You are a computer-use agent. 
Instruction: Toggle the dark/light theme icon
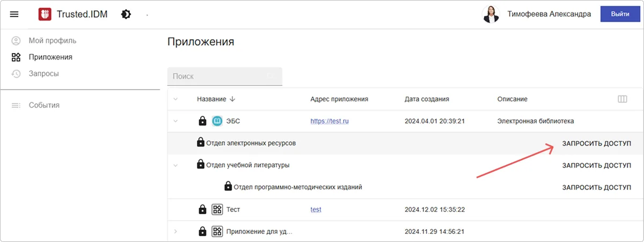coord(126,14)
